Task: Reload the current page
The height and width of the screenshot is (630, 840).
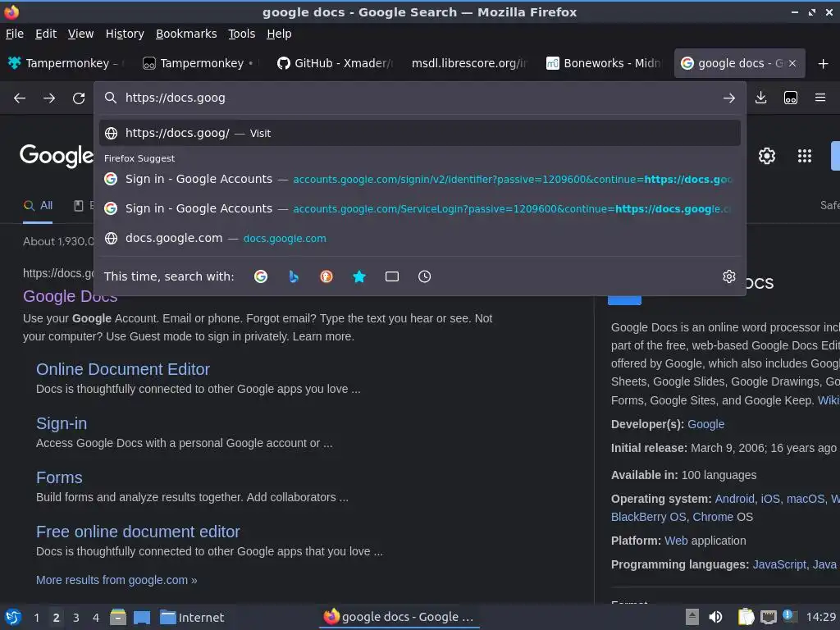Action: click(79, 98)
